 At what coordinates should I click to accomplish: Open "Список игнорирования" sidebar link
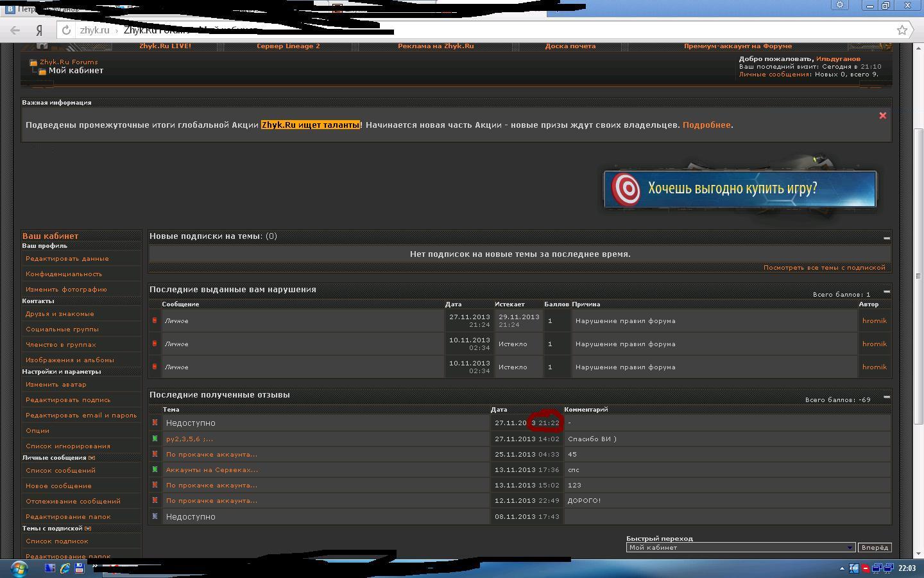tap(68, 446)
